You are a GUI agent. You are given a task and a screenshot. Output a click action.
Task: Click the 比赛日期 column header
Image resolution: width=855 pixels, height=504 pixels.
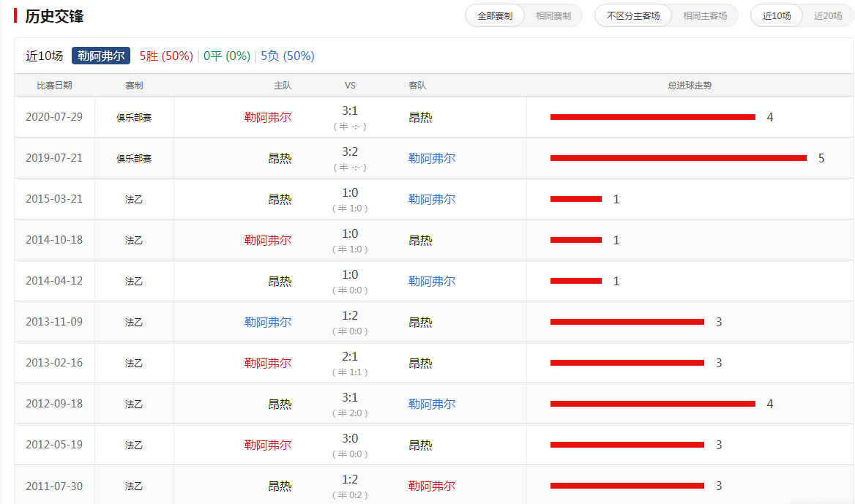[54, 85]
